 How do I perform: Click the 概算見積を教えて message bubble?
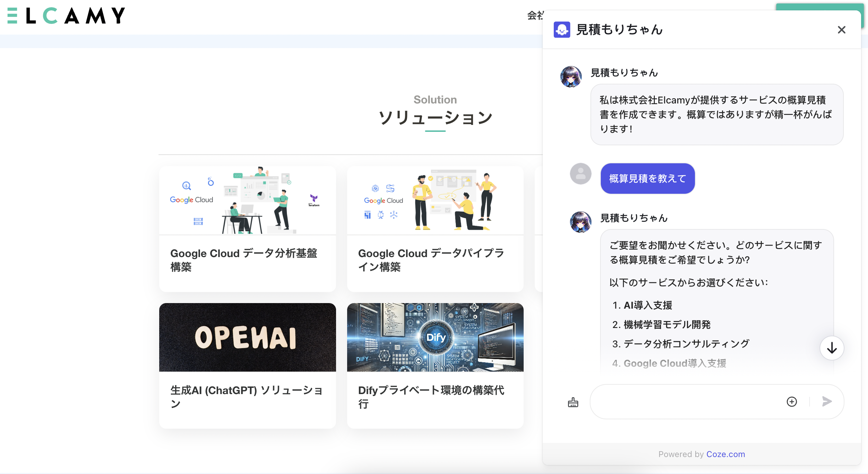click(648, 179)
